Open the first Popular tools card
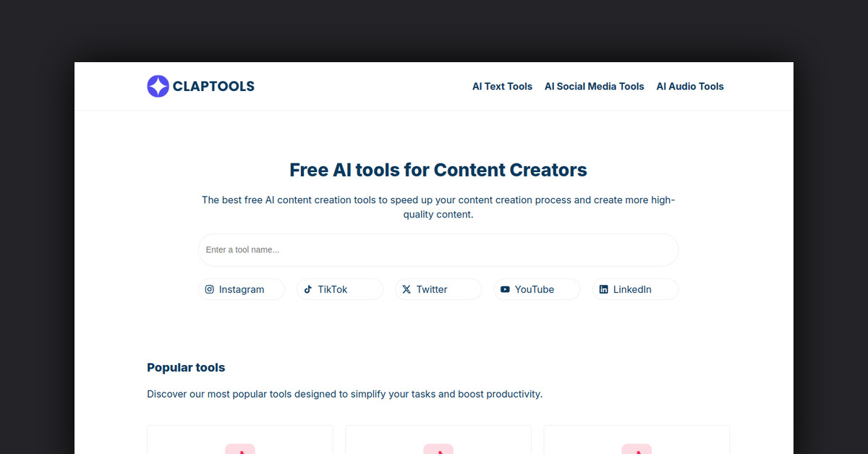The image size is (868, 454). [239, 440]
